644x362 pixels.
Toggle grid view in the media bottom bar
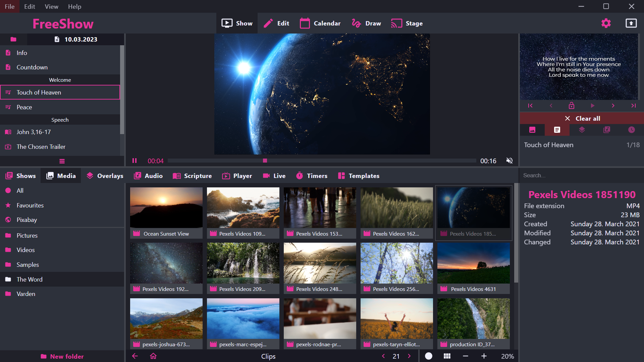(447, 356)
